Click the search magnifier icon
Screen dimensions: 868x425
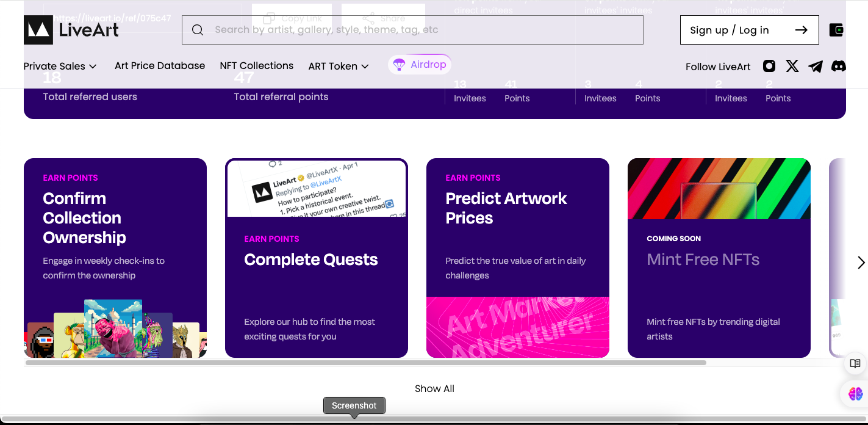click(x=198, y=30)
